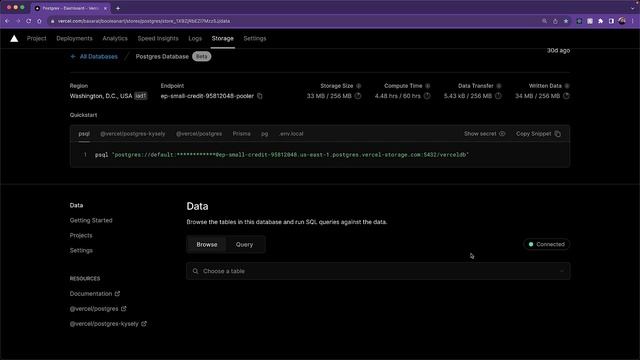
Task: Click the Written Data usage gauge icon
Action: coord(566,96)
